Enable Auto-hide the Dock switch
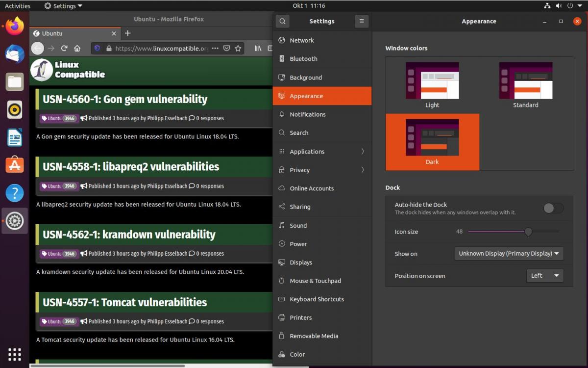The image size is (588, 368). coord(553,208)
